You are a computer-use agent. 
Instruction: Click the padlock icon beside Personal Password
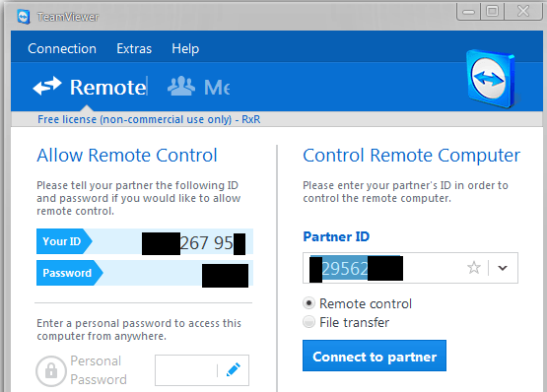point(51,370)
